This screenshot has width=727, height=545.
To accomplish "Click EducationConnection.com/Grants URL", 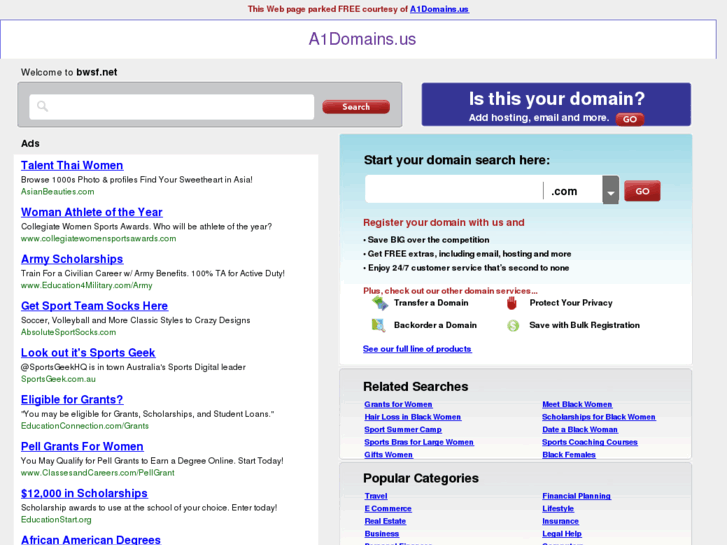I will click(84, 426).
